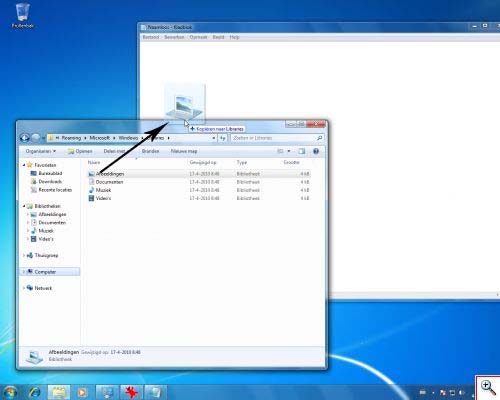
Task: Select Netwerk in navigation pane
Action: [x=43, y=288]
